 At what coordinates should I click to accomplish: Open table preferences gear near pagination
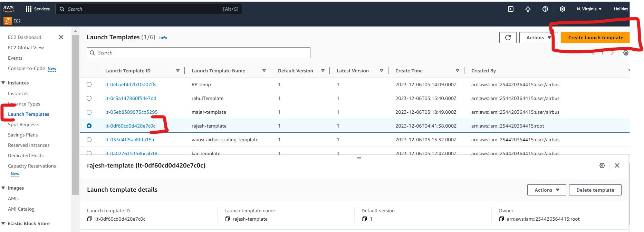(x=626, y=53)
